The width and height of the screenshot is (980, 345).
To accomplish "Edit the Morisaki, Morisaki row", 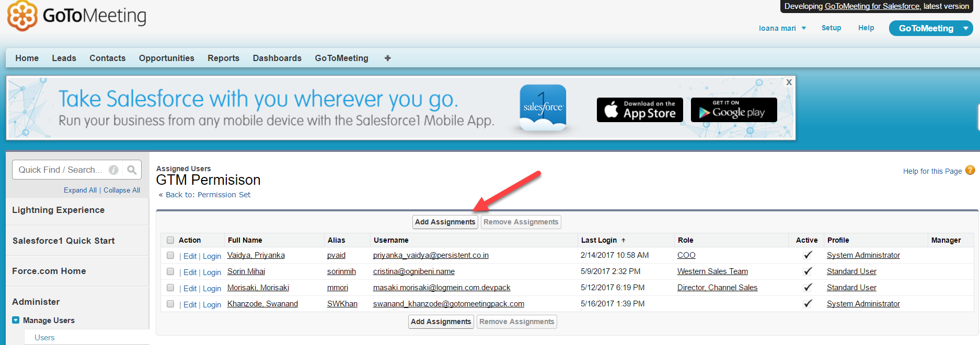I will click(x=190, y=289).
